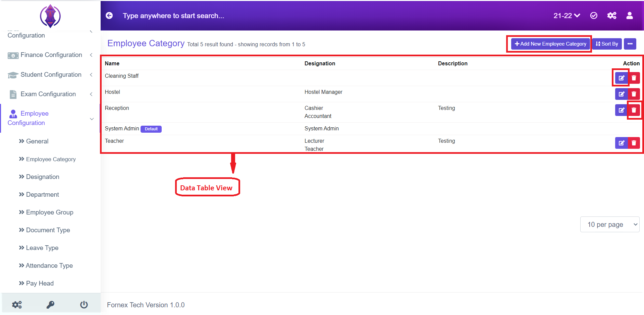Click the Default badge on System Admin
644x315 pixels.
[x=151, y=129]
